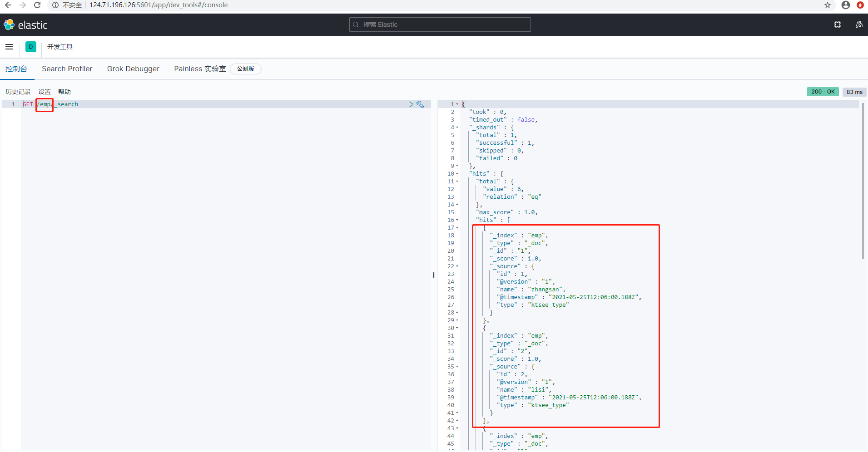Click the browser forward arrow
The width and height of the screenshot is (868, 452).
tap(23, 5)
